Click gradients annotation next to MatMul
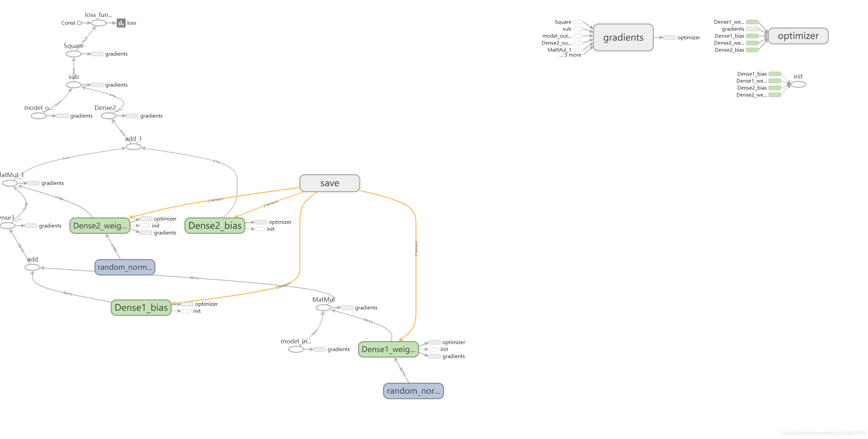The height and width of the screenshot is (439, 868). pos(359,308)
